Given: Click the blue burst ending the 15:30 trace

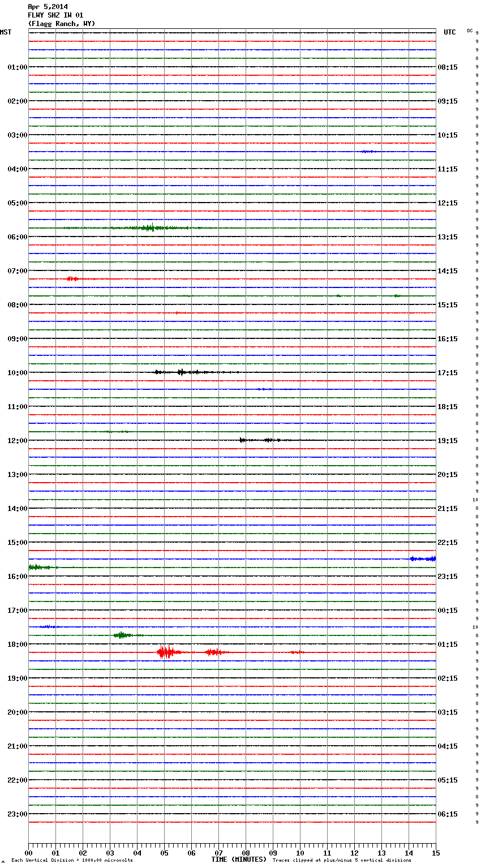Looking at the screenshot, I should [x=423, y=559].
